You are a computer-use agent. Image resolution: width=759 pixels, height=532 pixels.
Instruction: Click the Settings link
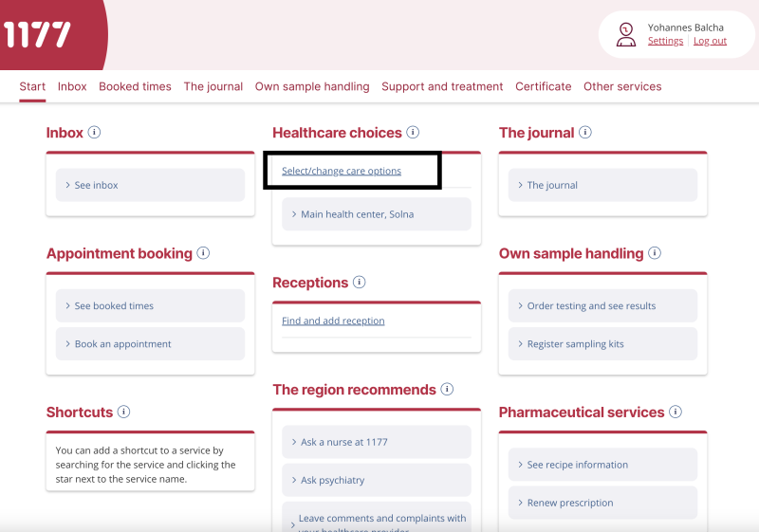[665, 42]
